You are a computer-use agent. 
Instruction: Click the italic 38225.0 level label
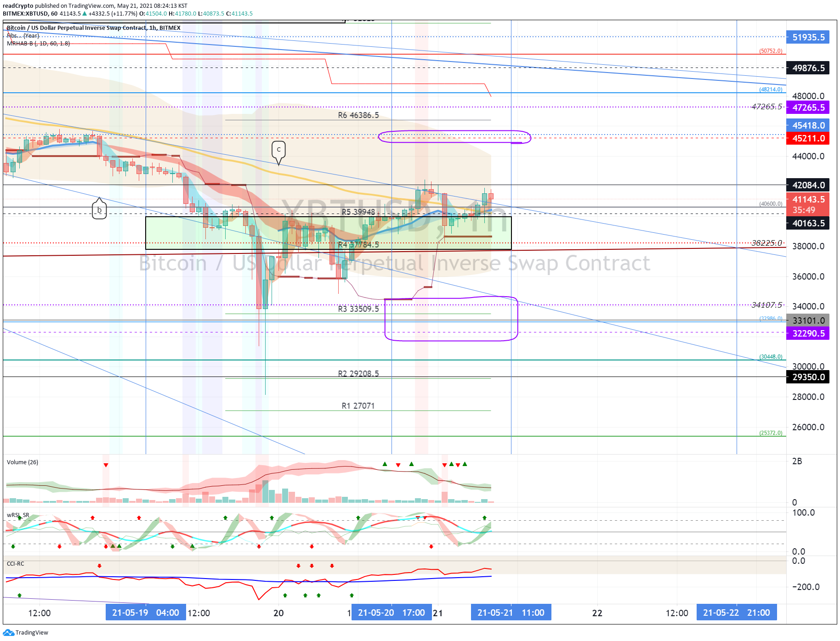[767, 243]
